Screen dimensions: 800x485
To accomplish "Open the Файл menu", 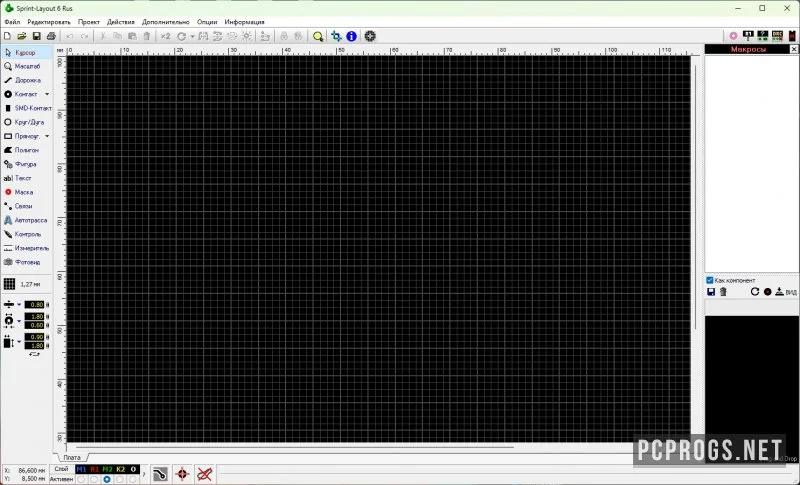I will (x=12, y=22).
